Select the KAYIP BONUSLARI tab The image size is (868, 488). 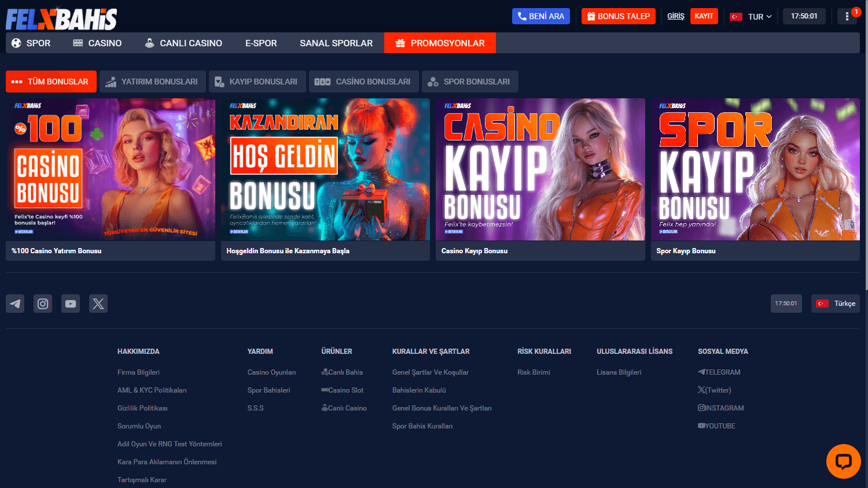258,82
